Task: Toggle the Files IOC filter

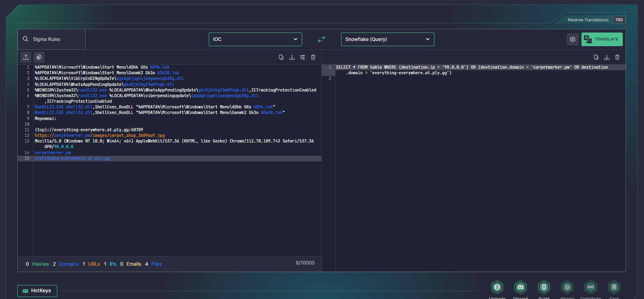Action: [156, 264]
